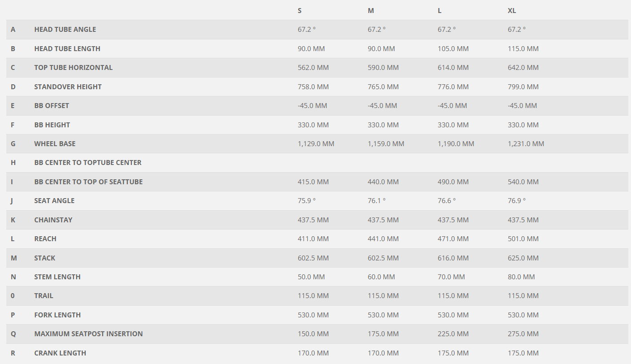Select the M size column header
The image size is (631, 364).
370,10
